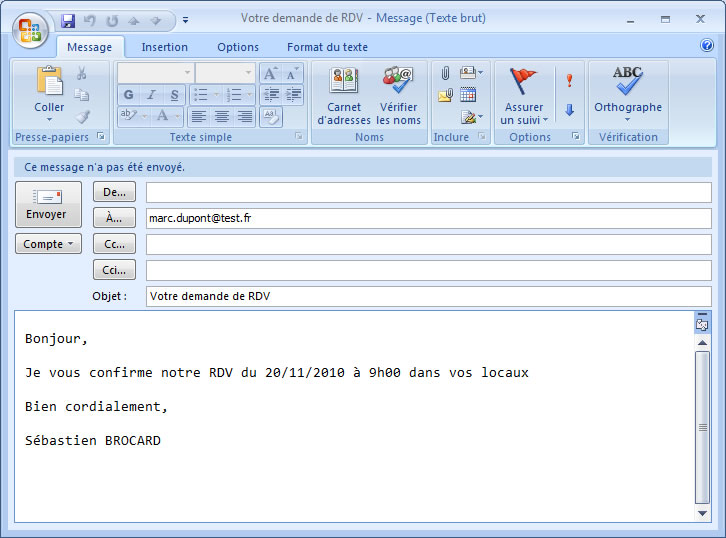Switch to the Insertion tab
This screenshot has width=726, height=538.
(x=164, y=47)
